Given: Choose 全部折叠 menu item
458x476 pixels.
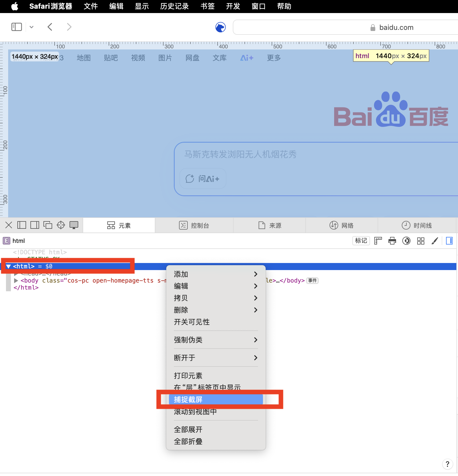Looking at the screenshot, I should point(216,441).
